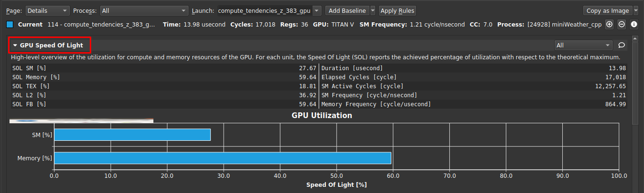The image size is (644, 193).
Task: Open the section filter dropdown showing All
Action: point(583,46)
